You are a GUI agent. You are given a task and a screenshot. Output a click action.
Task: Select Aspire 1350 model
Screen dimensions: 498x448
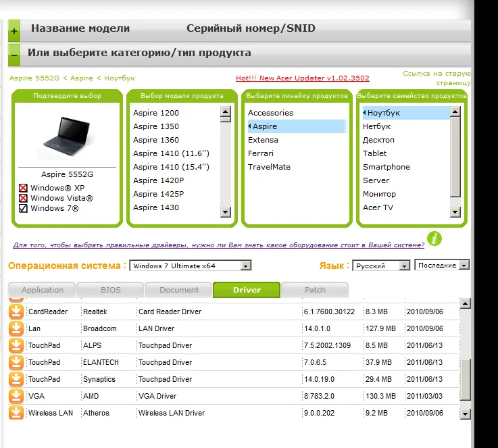tap(156, 126)
